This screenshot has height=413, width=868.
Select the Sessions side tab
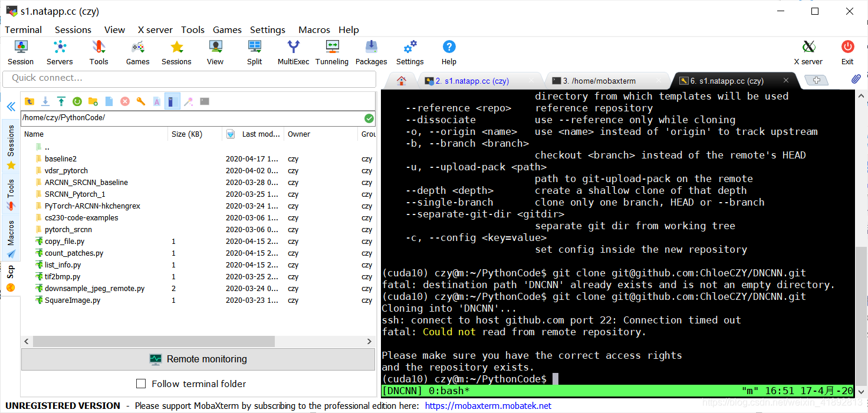click(x=11, y=146)
